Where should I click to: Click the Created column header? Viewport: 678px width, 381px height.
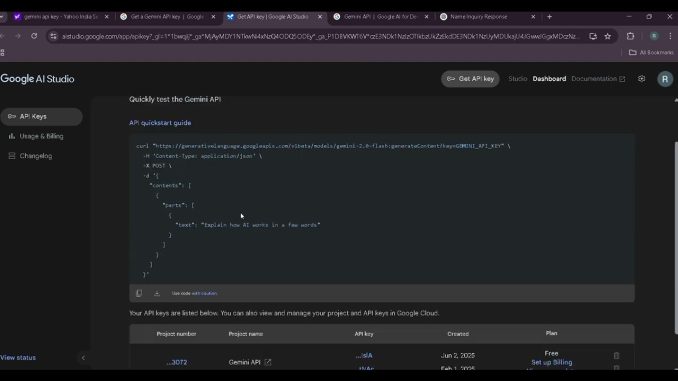[x=458, y=334]
